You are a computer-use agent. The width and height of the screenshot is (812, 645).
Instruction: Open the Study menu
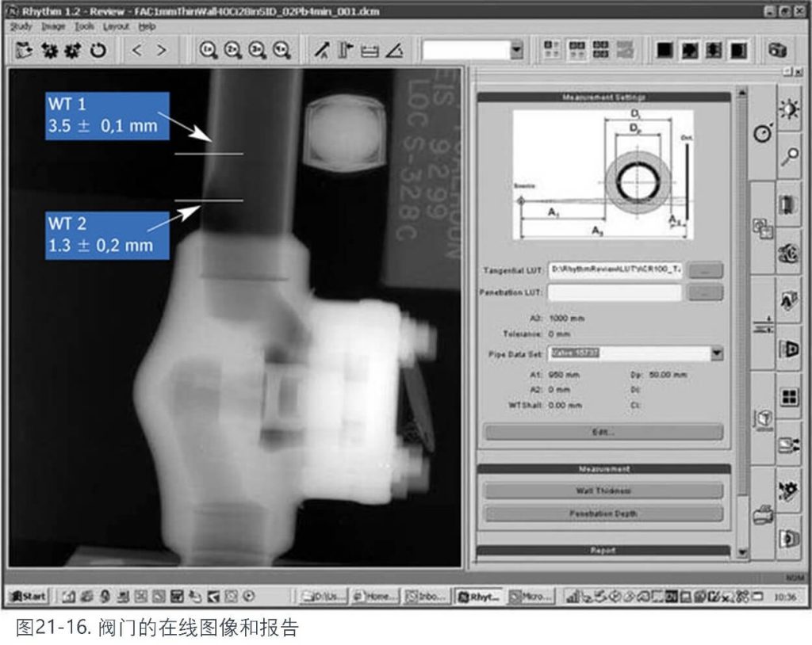[x=21, y=26]
